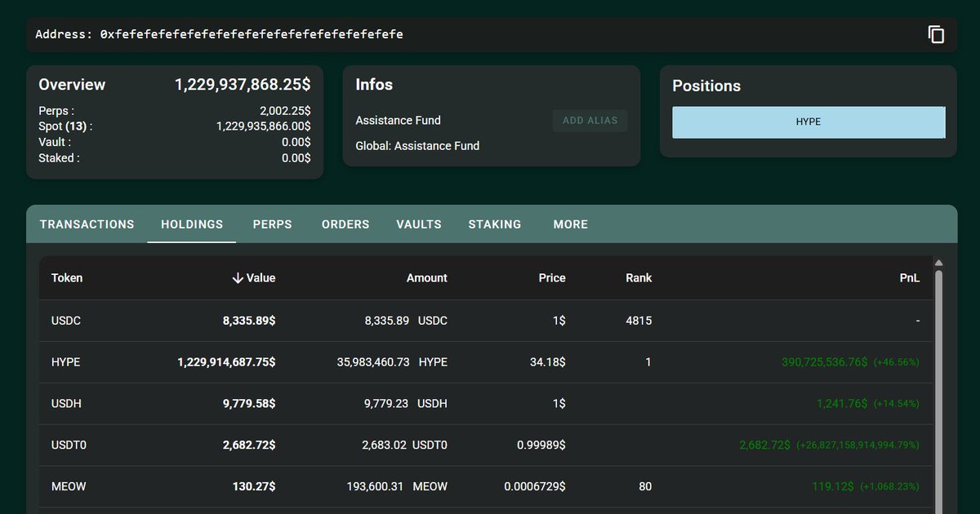Sort holdings by Price column header
980x514 pixels.
(552, 278)
